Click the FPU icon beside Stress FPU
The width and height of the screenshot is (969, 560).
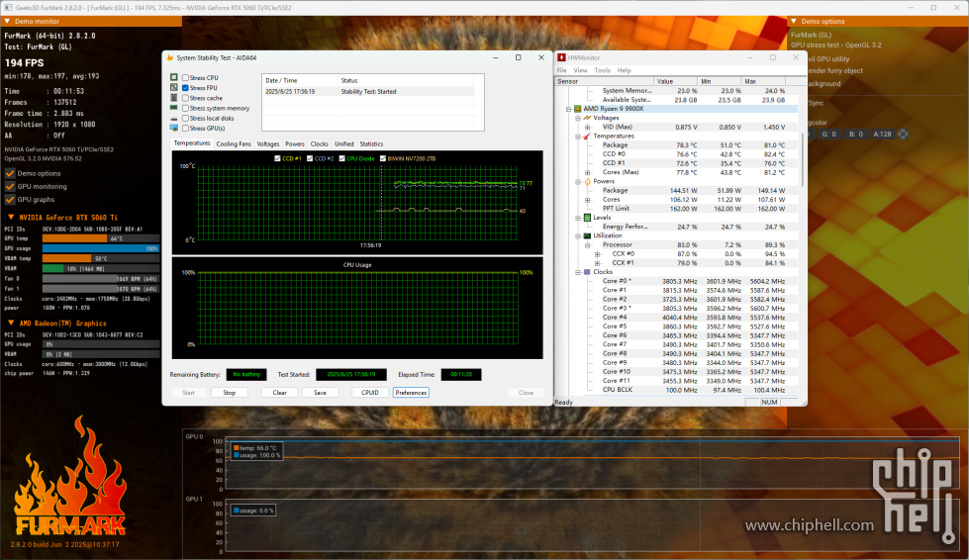click(174, 88)
